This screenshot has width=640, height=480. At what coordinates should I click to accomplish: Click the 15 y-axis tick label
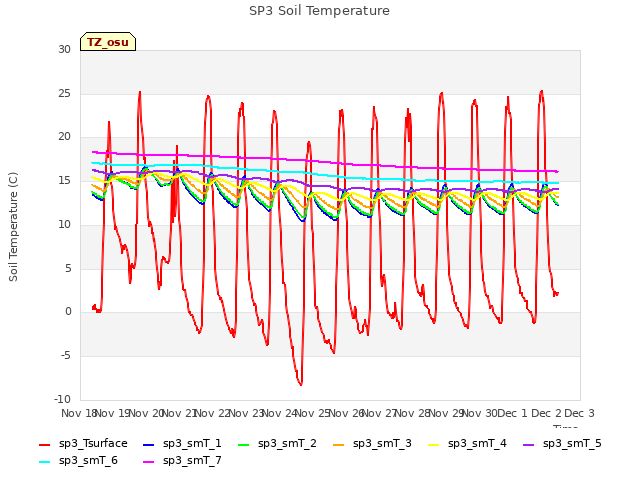coord(64,181)
